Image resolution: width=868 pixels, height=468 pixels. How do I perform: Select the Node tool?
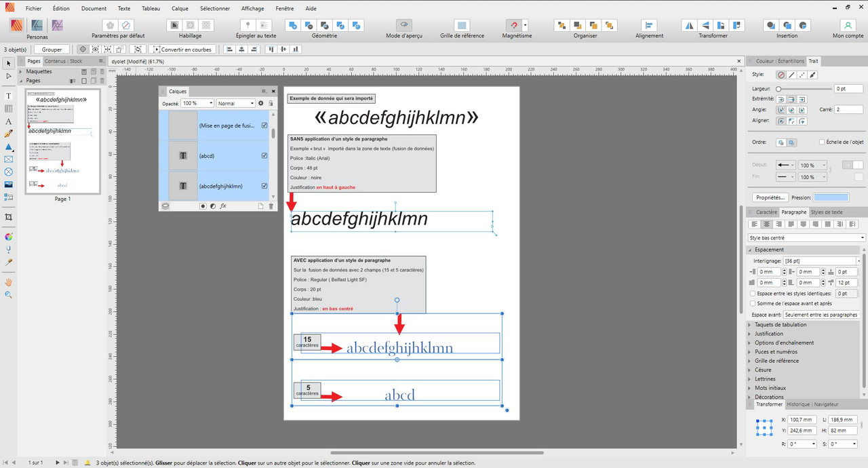(9, 76)
